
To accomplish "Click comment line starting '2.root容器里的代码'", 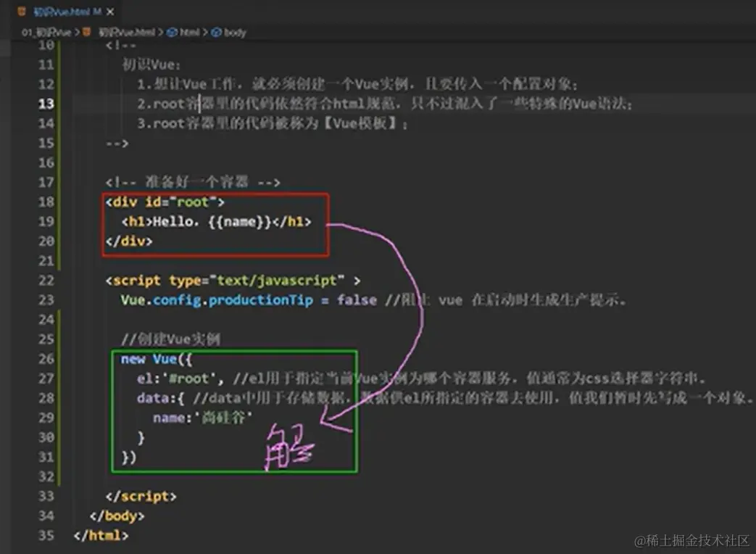I will tap(385, 104).
